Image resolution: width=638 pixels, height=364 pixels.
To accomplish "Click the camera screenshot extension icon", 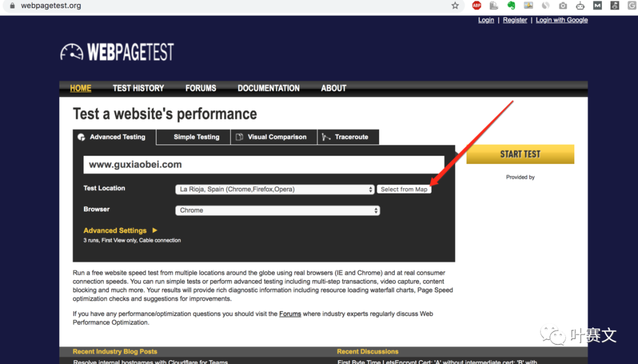I will pos(563,6).
